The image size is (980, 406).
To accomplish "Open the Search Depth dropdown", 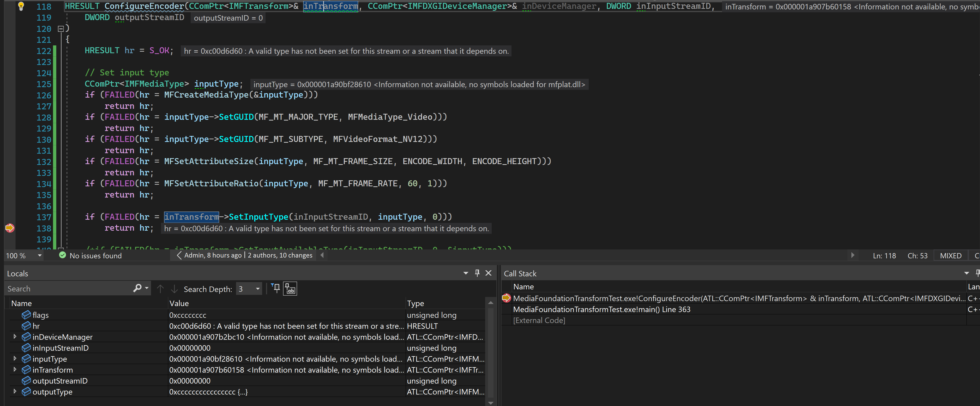I will [x=249, y=289].
